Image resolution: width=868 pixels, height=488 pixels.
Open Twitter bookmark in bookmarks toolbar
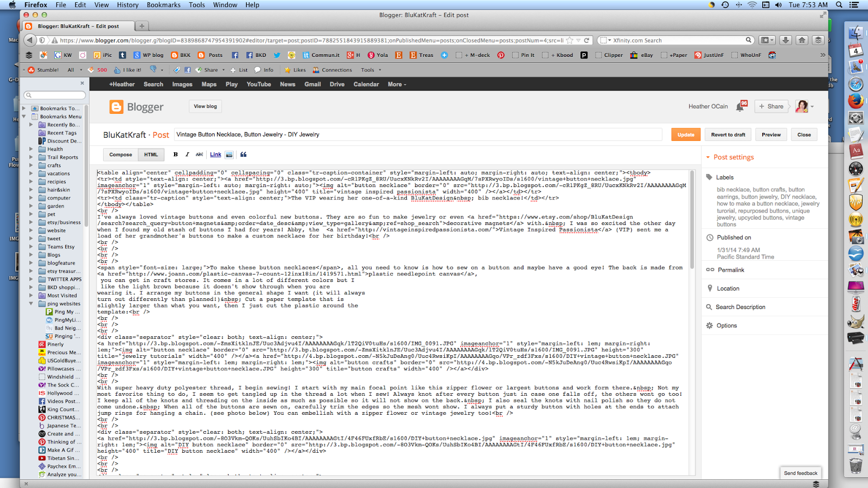click(x=277, y=55)
